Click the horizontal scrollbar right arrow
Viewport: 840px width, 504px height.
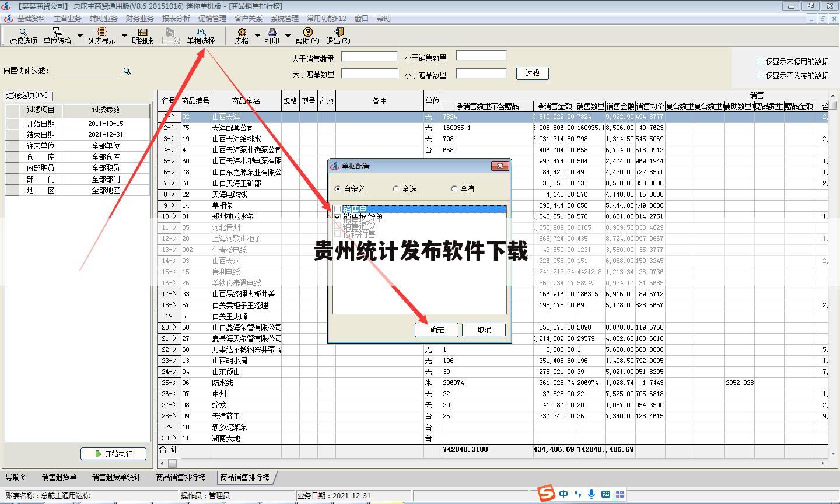point(823,463)
